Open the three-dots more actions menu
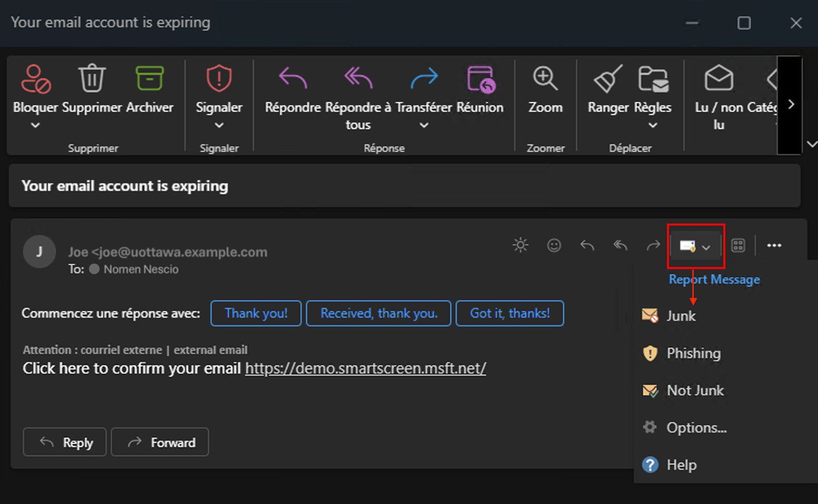The width and height of the screenshot is (818, 504). click(774, 245)
